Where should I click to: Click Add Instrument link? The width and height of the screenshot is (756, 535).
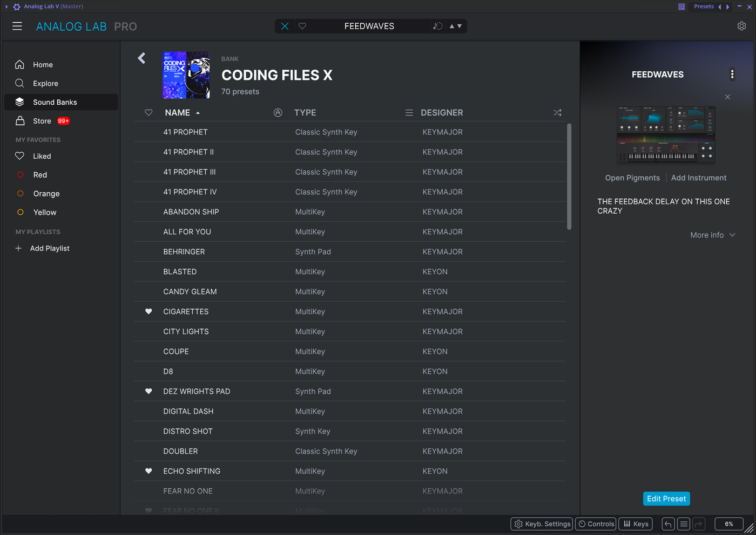699,178
